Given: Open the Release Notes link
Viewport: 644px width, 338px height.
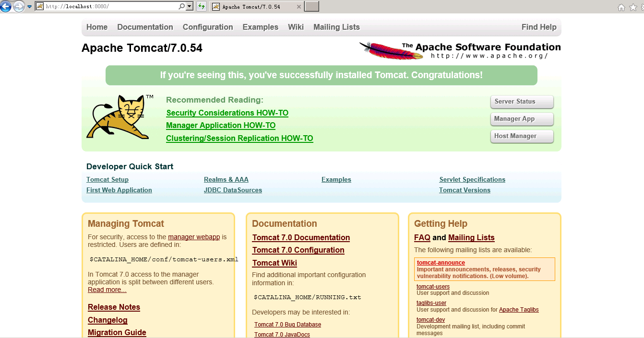Looking at the screenshot, I should [x=114, y=307].
